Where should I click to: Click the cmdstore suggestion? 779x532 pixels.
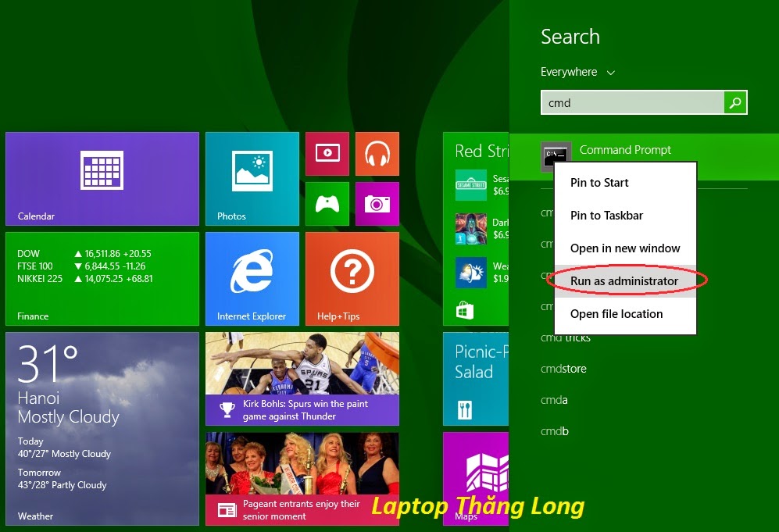click(x=563, y=369)
